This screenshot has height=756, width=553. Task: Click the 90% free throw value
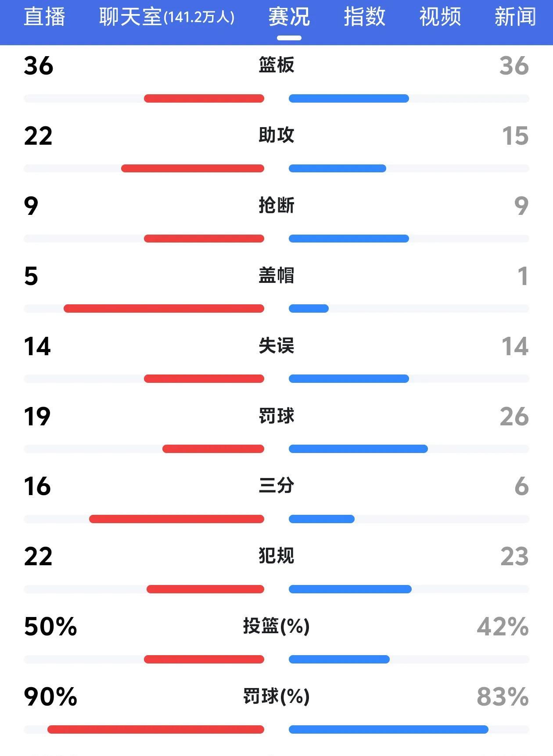pyautogui.click(x=50, y=696)
